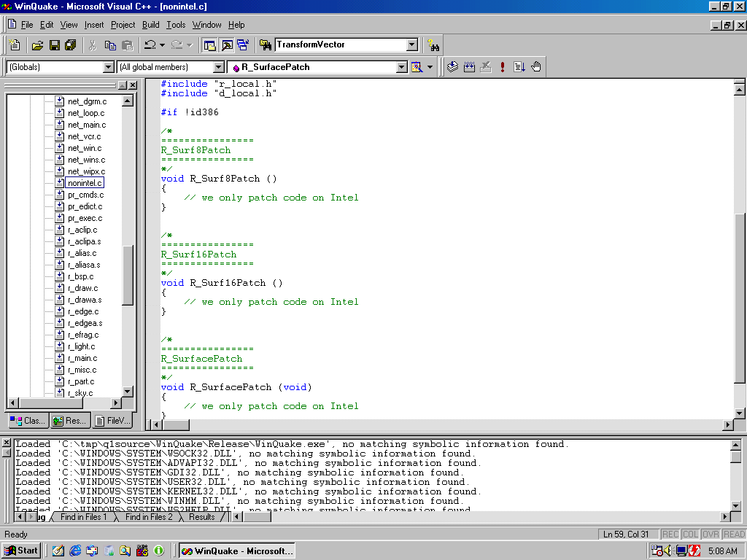Click the Build project icon
The width and height of the screenshot is (747, 560).
pos(469,67)
